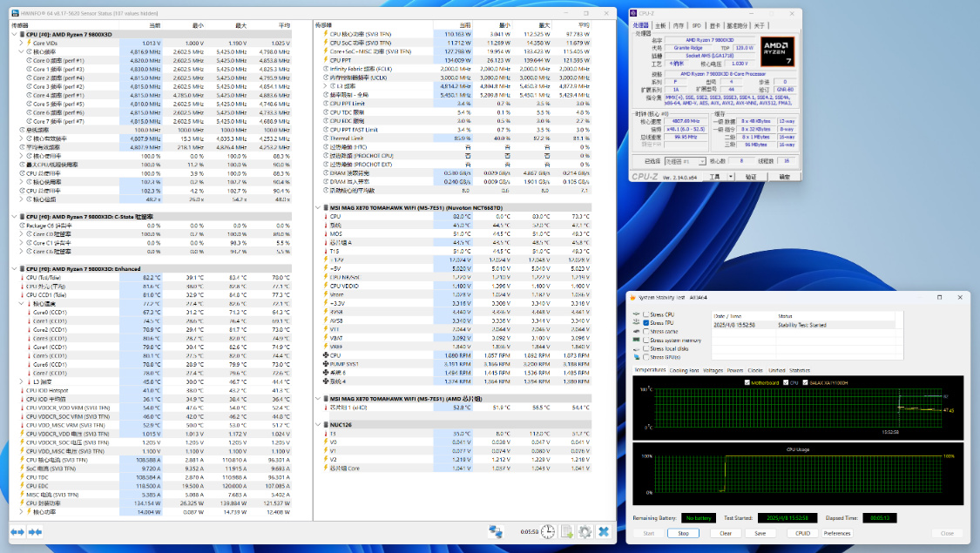
Task: Open the CPU-Z processor selection dropdown
Action: [684, 161]
